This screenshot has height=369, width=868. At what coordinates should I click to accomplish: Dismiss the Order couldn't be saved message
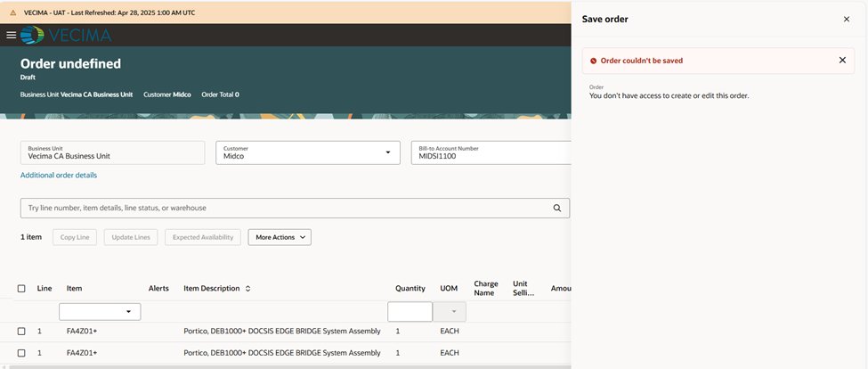pos(842,61)
